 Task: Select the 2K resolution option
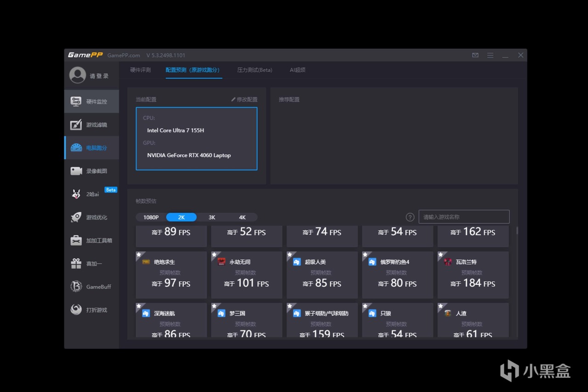coord(181,217)
